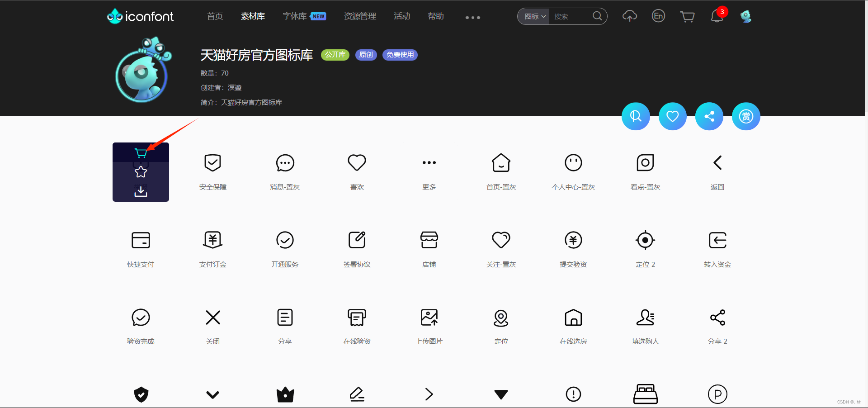Click the iconfont logo
Viewport: 868px width, 408px height.
pos(140,16)
